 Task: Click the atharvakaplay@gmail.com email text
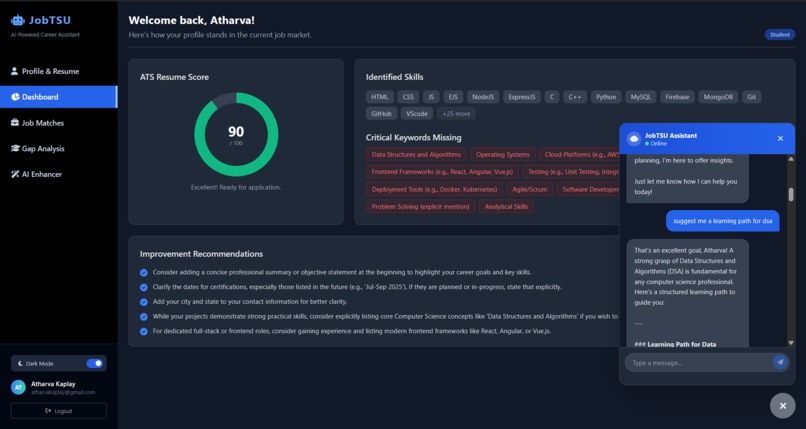point(63,393)
